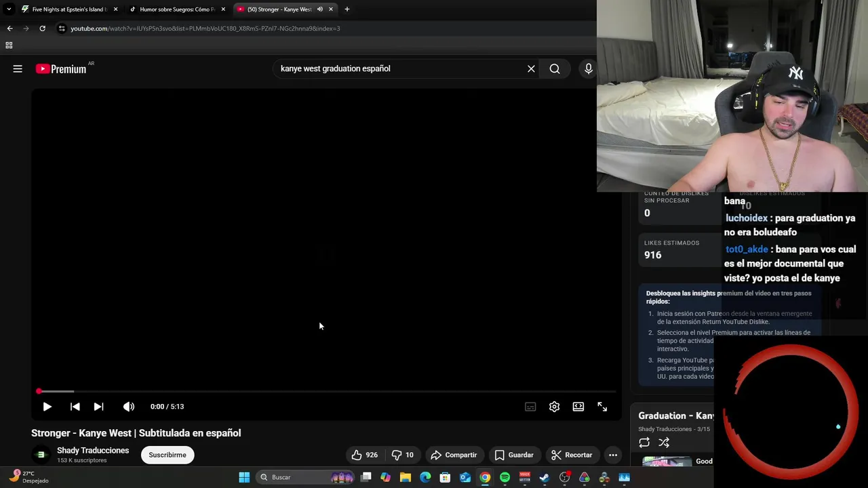Open the more actions three-dot menu
Viewport: 868px width, 488px height.
coord(613,455)
